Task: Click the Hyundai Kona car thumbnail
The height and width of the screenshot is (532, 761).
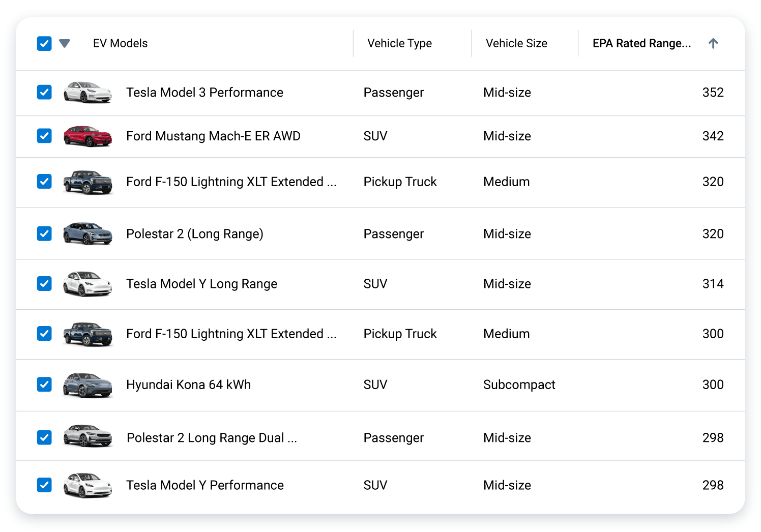Action: click(87, 385)
